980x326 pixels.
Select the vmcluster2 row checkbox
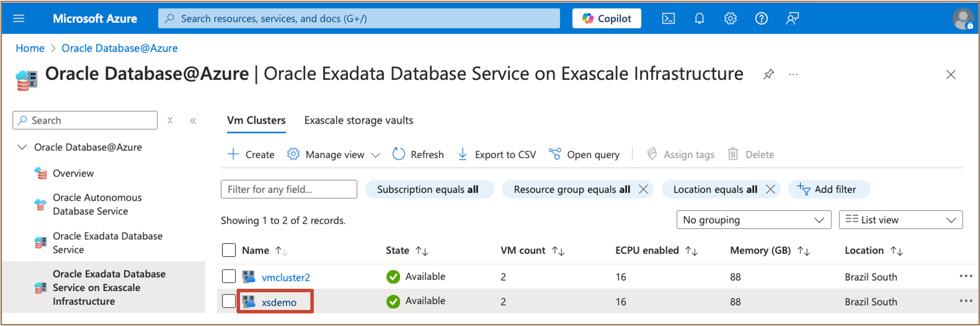229,277
